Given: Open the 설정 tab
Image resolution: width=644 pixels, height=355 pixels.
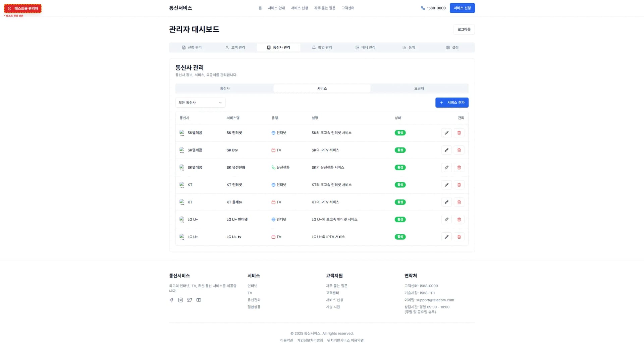Looking at the screenshot, I should point(452,48).
